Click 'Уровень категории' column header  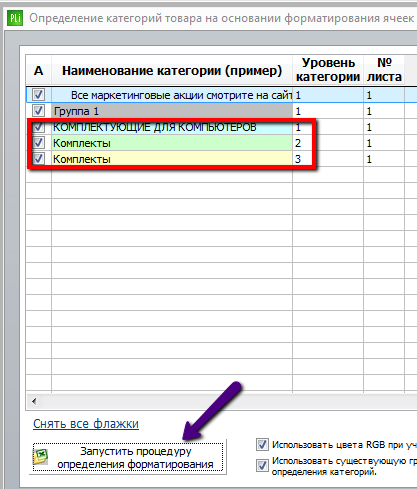(328, 70)
